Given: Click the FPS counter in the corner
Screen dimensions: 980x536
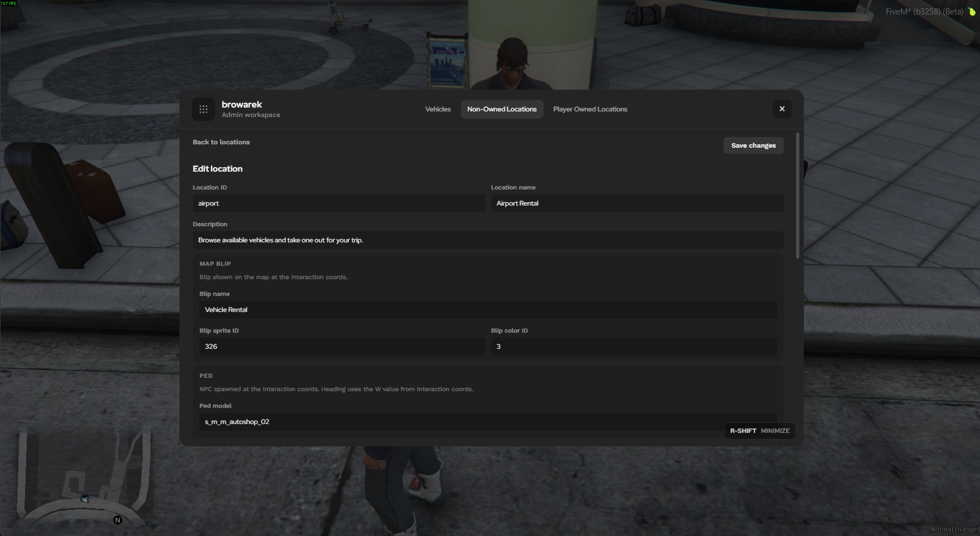Looking at the screenshot, I should [x=9, y=3].
